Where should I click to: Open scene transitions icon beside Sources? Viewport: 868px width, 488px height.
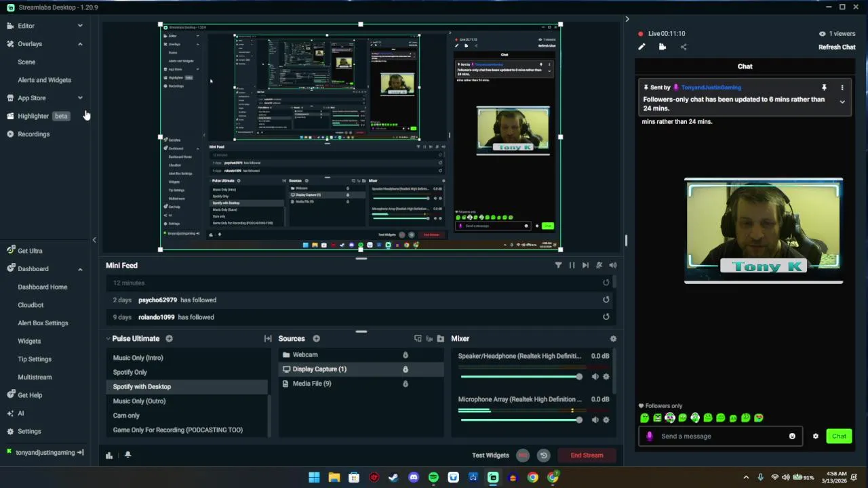pos(268,338)
